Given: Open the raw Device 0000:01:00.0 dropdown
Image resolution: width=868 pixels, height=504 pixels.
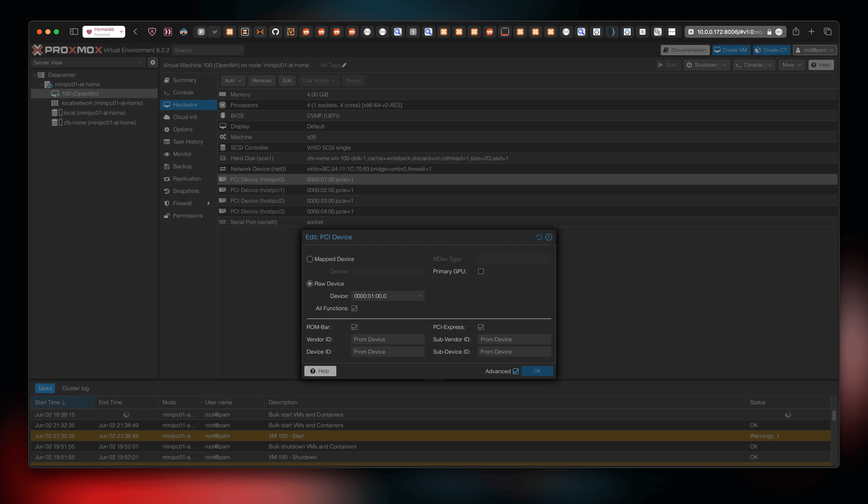Looking at the screenshot, I should tap(388, 296).
